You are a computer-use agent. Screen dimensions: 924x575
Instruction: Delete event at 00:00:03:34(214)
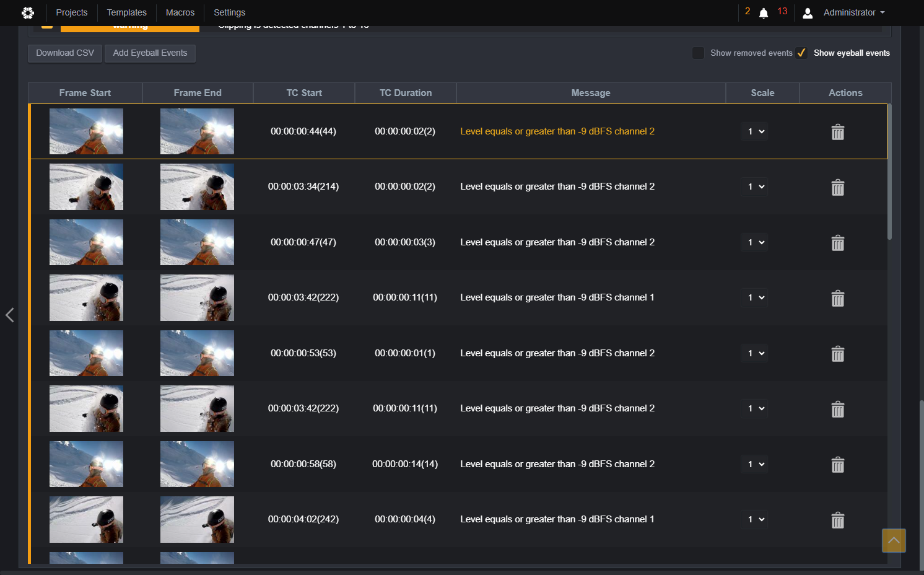(x=838, y=187)
